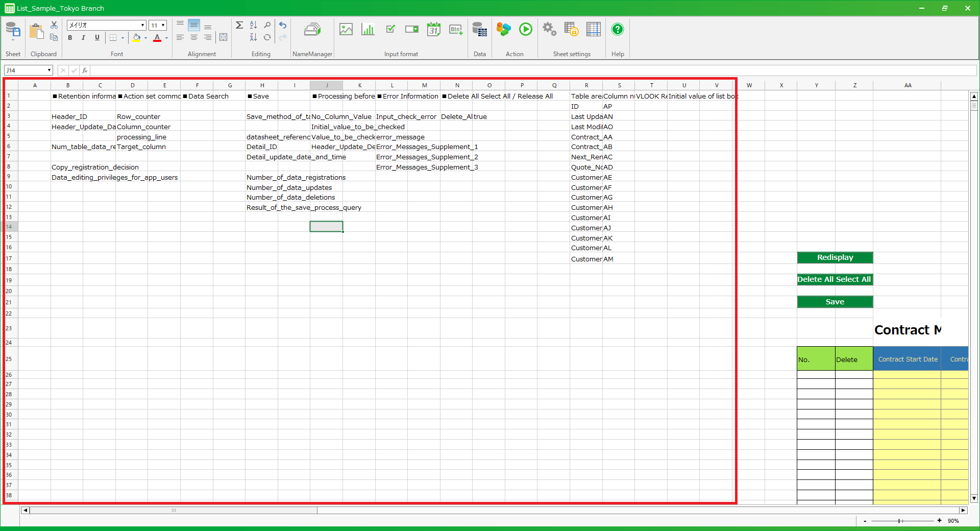Expand the Sheet save menu
This screenshot has width=980, height=531.
coord(13,40)
